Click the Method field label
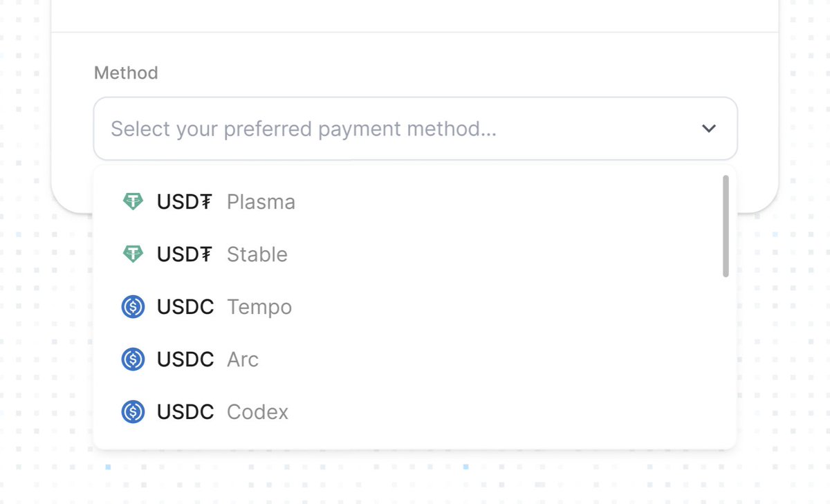 pos(126,73)
